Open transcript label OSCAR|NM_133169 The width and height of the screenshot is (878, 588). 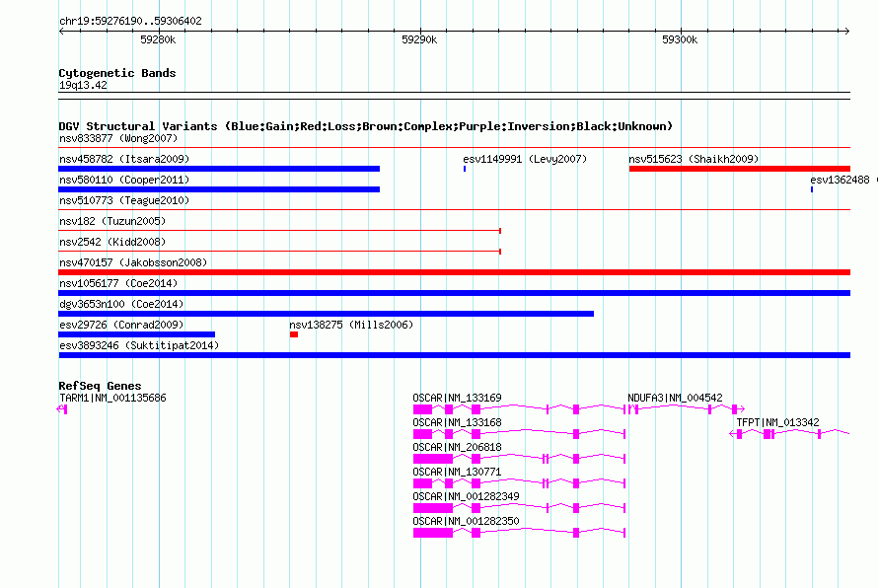point(457,399)
